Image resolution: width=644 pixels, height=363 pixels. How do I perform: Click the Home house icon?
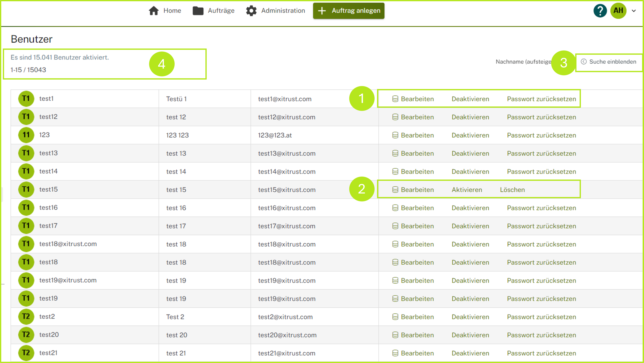153,11
